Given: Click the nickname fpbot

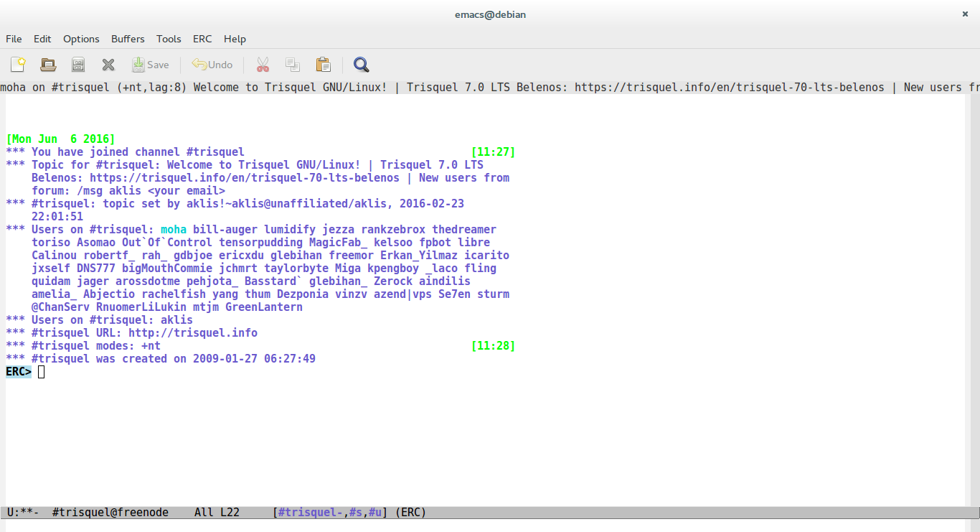Looking at the screenshot, I should [435, 243].
